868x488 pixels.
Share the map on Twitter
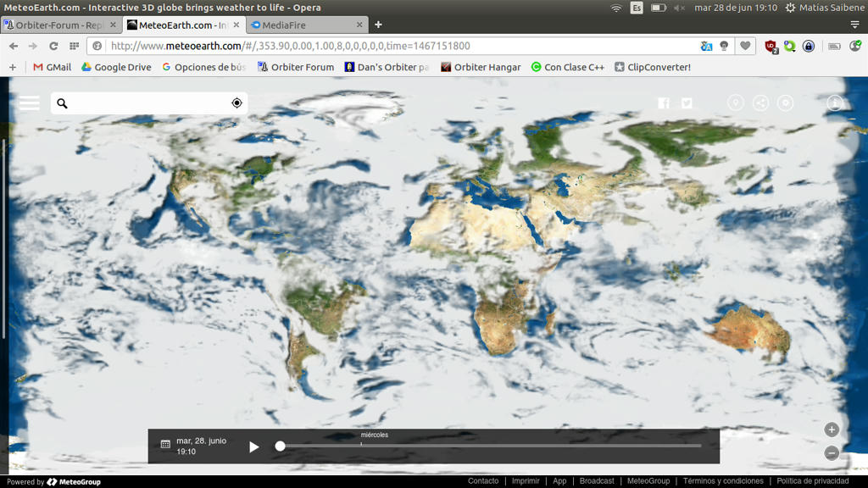click(x=687, y=103)
